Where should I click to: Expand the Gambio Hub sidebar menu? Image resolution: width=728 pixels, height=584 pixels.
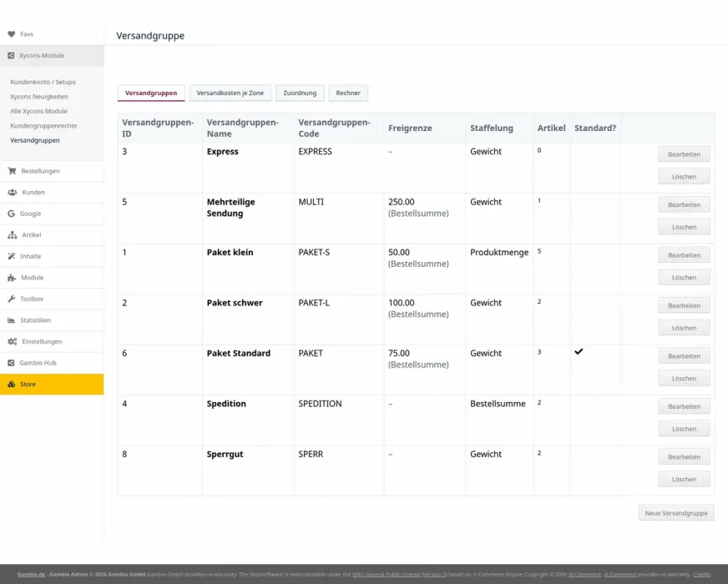click(52, 363)
